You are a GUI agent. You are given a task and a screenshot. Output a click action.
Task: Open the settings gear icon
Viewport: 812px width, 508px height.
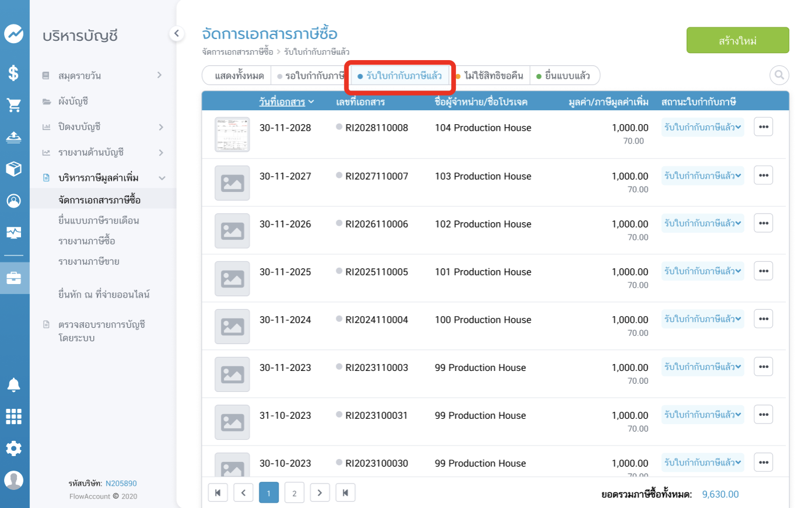click(14, 448)
